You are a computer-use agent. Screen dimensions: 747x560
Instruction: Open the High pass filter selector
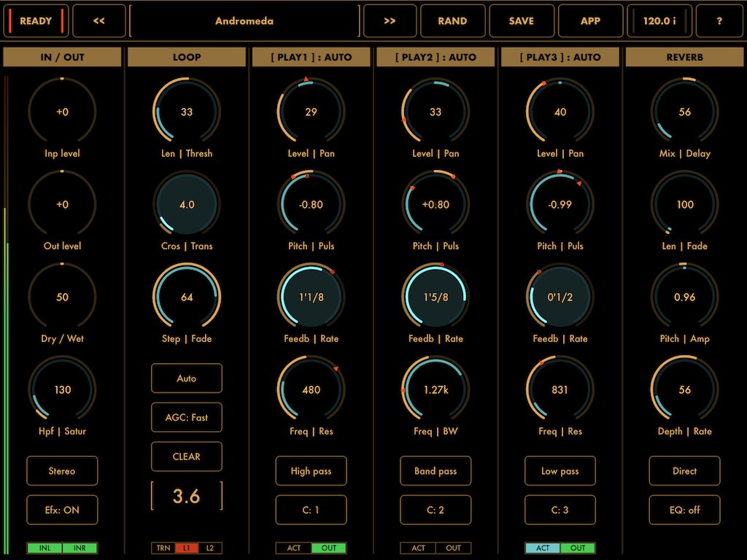(311, 471)
